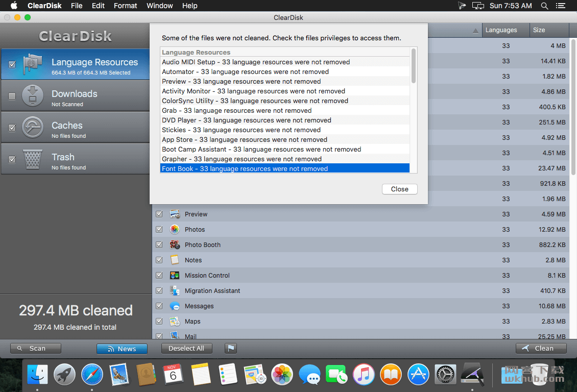Uncheck the Messages row checkbox
The width and height of the screenshot is (577, 392).
click(159, 306)
